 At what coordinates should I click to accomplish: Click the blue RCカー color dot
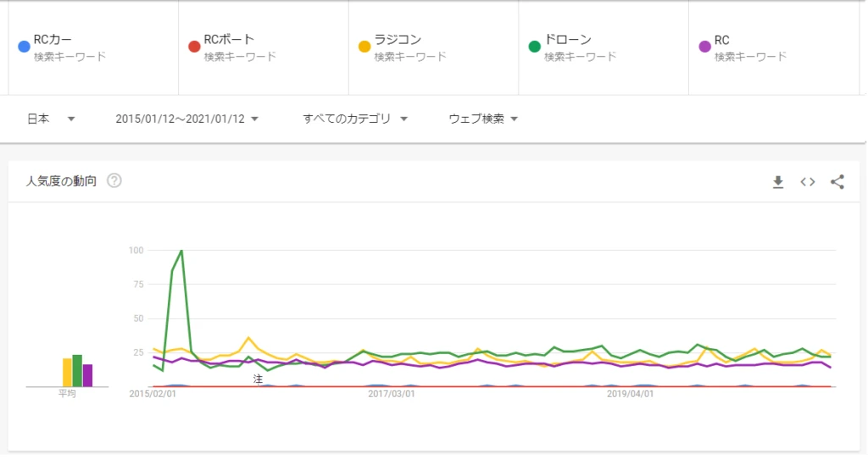click(x=24, y=47)
